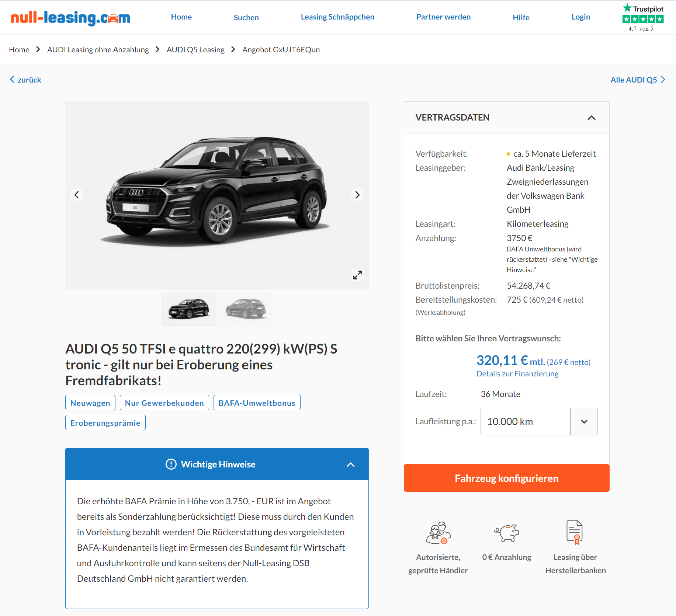
Task: Collapse the Vertragsdaten panel
Action: pyautogui.click(x=591, y=118)
